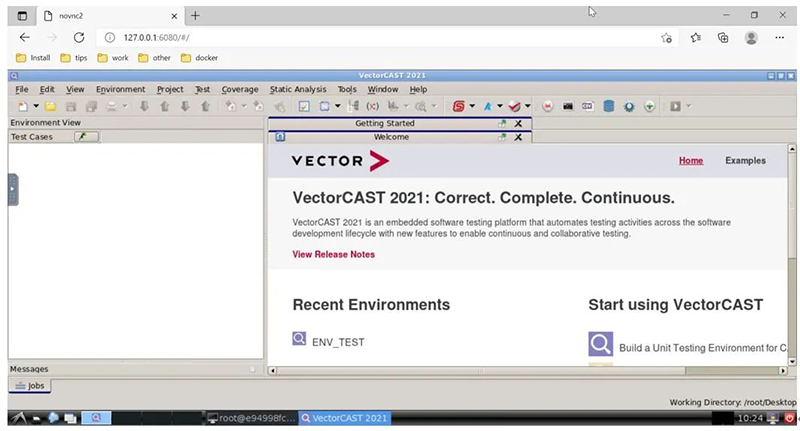Click the blue gear settings toolbar icon
The image size is (800, 431).
(x=629, y=107)
